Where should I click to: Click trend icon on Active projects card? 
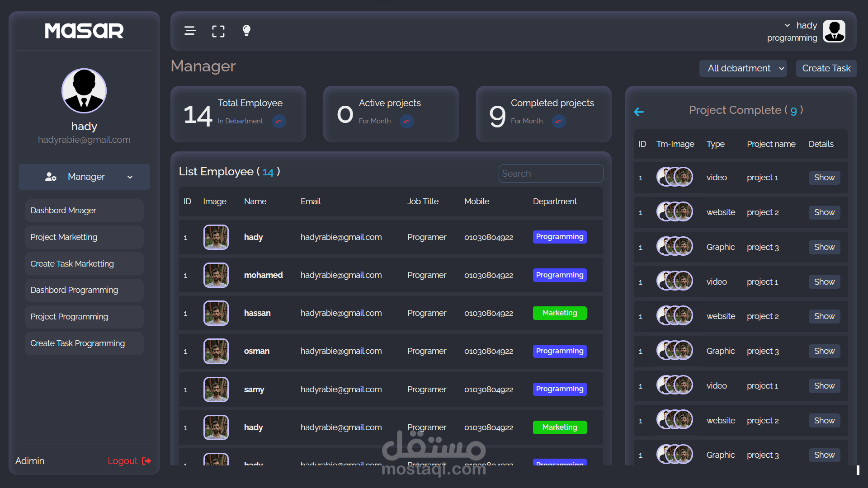click(x=407, y=121)
